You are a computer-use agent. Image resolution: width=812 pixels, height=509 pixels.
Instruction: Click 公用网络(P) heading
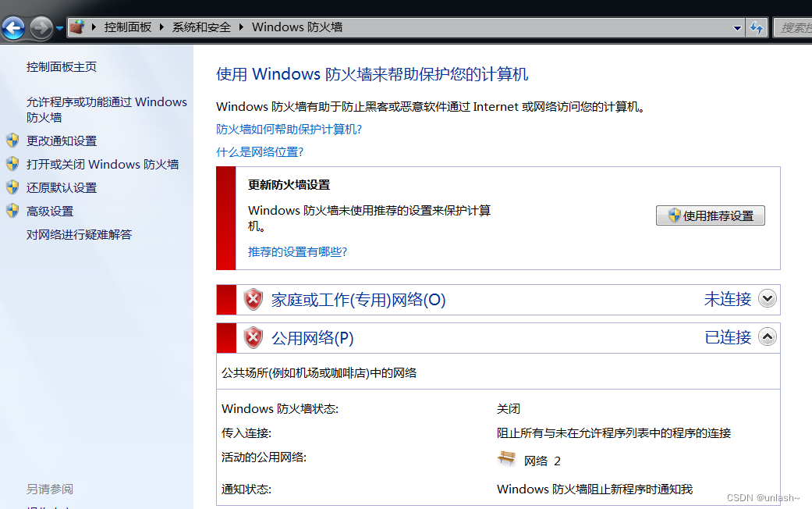312,338
